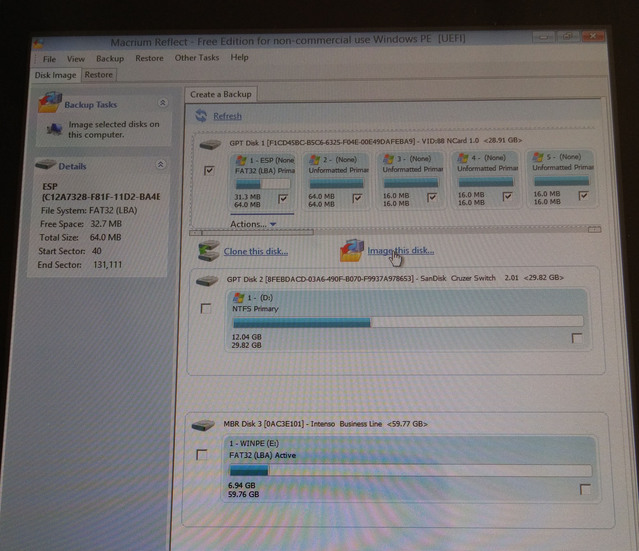Click the Image this disk link
Viewport: 639px width, 551px height.
401,251
